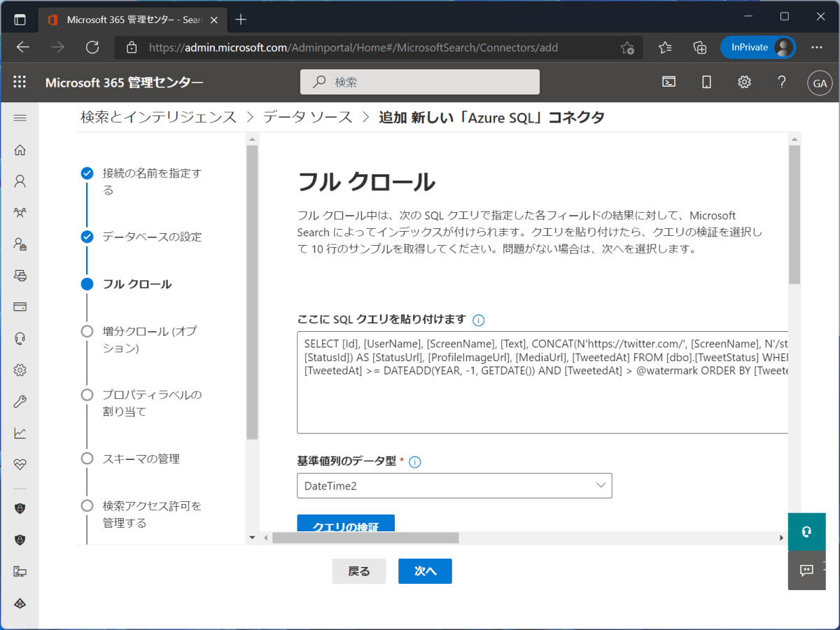Viewport: 840px width, 630px height.
Task: Open 検索とインテリジェンス breadcrumb link
Action: point(159,118)
